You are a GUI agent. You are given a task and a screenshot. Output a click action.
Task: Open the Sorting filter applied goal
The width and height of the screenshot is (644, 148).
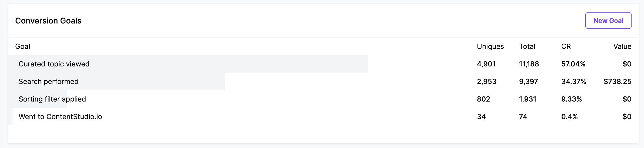52,99
